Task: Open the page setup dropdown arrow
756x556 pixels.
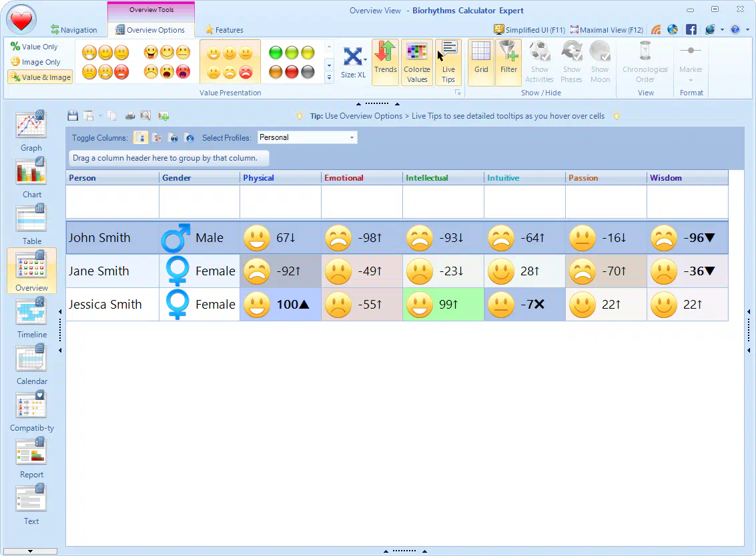Action: click(100, 115)
